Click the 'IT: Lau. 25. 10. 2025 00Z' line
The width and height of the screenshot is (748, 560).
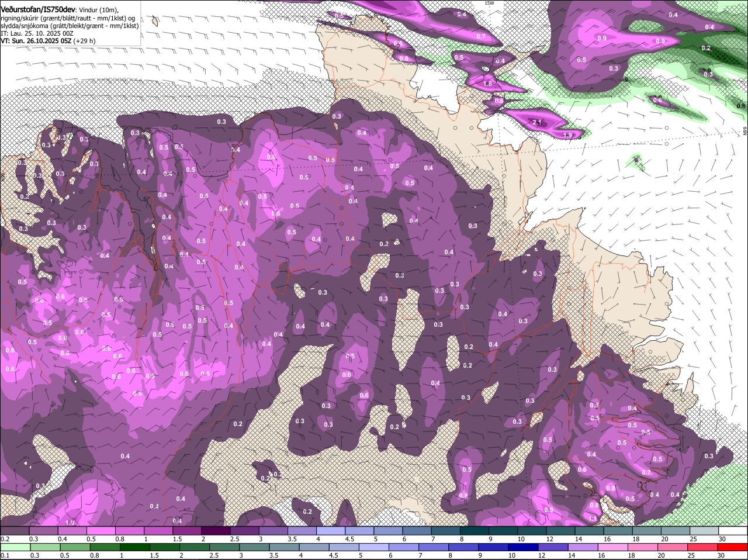[37, 33]
